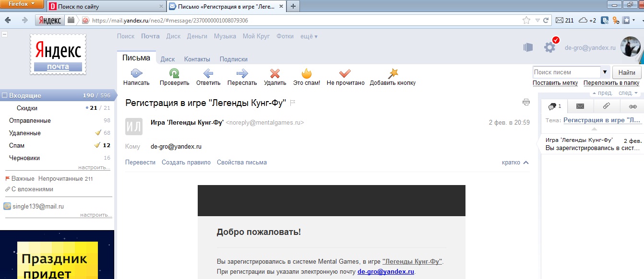644x279 pixels.
Task: Open the single139@mail.ru collector account
Action: [38, 207]
